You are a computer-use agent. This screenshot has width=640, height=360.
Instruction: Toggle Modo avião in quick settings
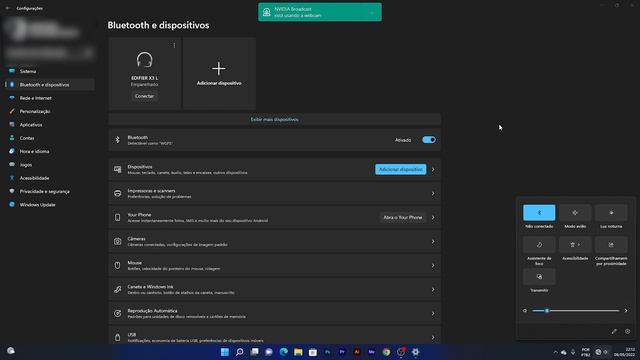(575, 213)
